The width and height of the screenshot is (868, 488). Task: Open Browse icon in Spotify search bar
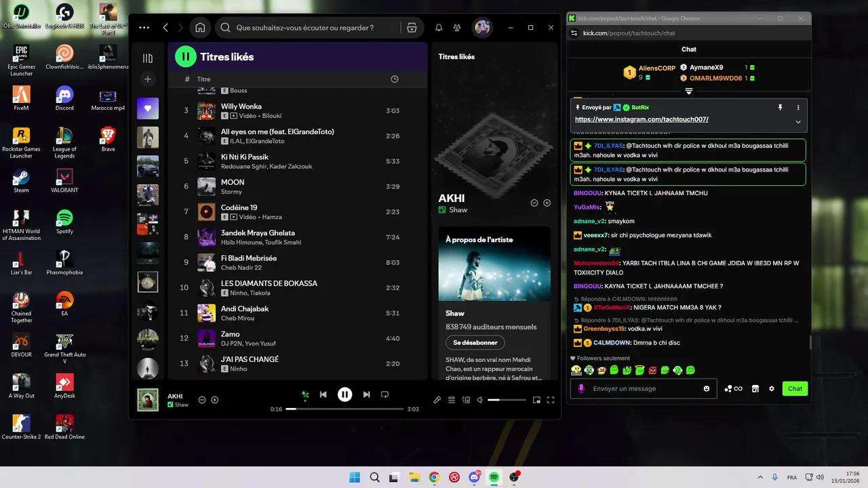(x=412, y=28)
